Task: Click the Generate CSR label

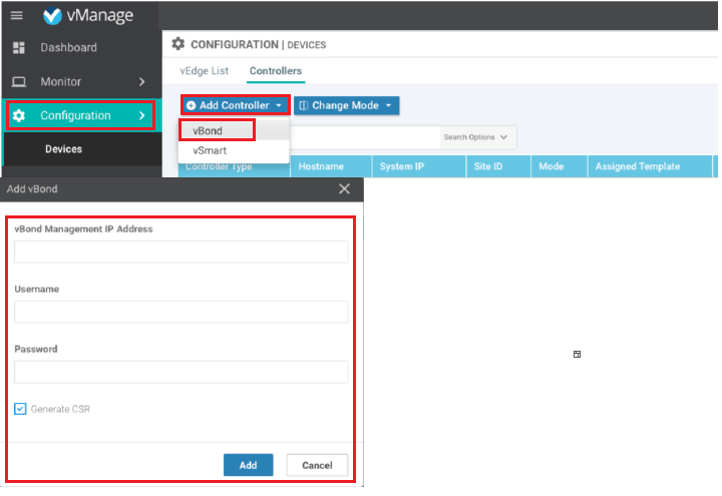Action: 60,409
